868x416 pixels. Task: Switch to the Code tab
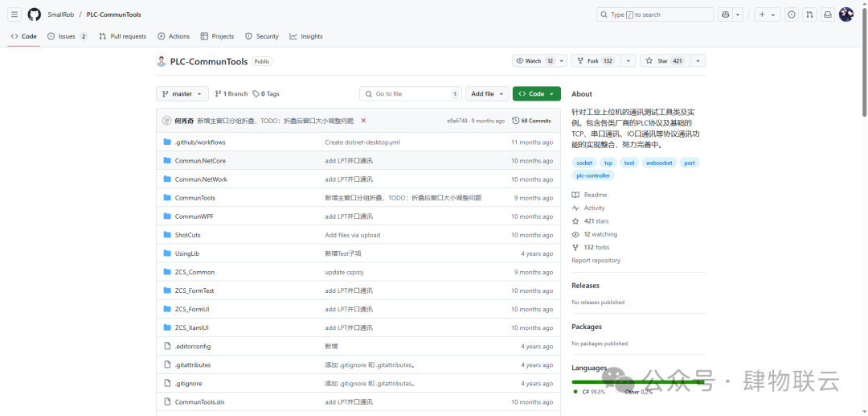(24, 36)
